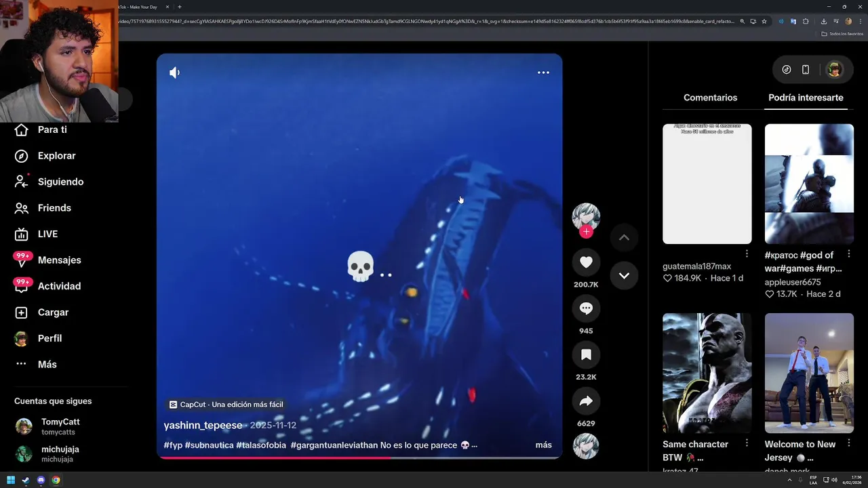Open Chrome downloads icon
This screenshot has height=488, width=868.
pyautogui.click(x=824, y=21)
